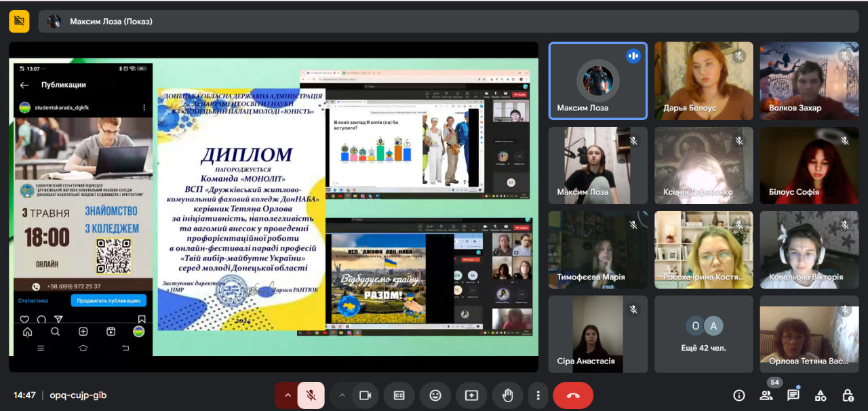868x411 pixels.
Task: Click muted mic icon on Ксенія Деревянко tile
Action: 739,140
